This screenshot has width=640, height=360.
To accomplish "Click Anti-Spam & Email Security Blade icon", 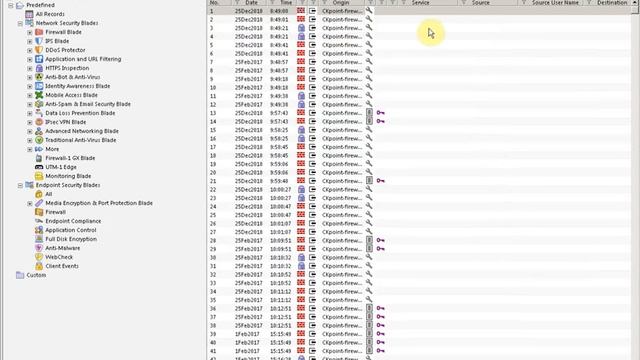I will pyautogui.click(x=39, y=104).
